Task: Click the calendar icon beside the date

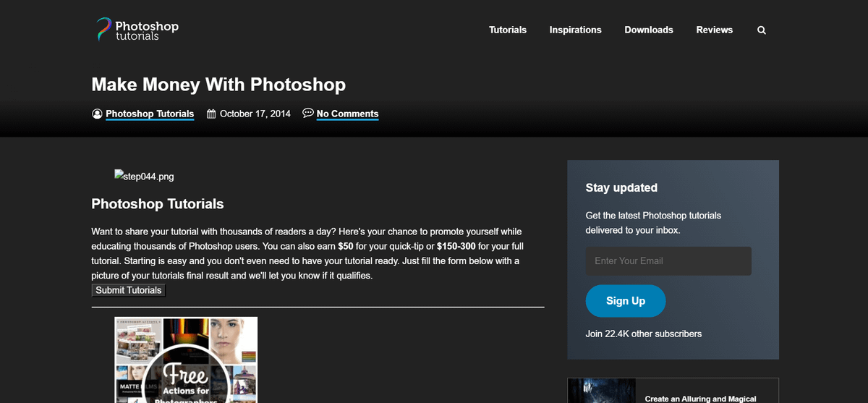Action: click(211, 114)
